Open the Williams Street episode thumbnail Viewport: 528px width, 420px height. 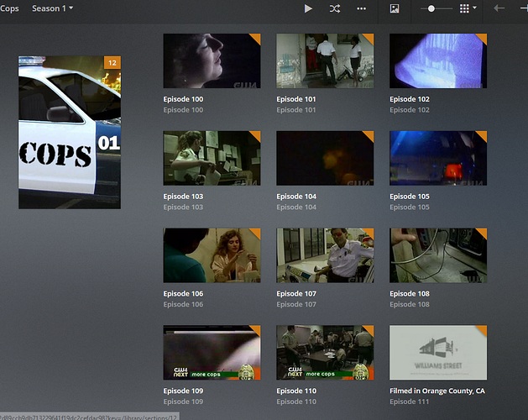point(438,353)
